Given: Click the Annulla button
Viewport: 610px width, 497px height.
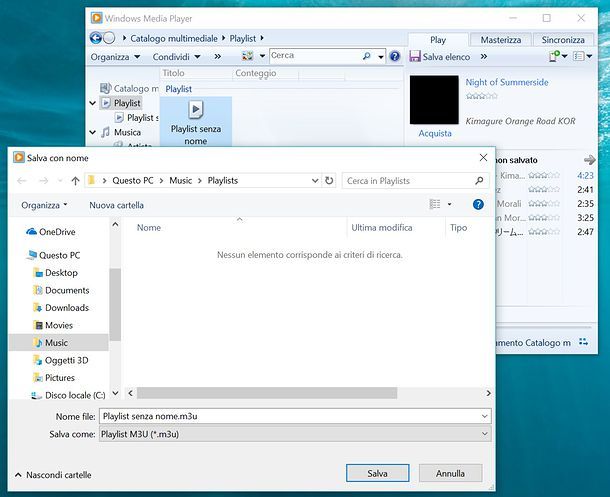Looking at the screenshot, I should (x=450, y=473).
